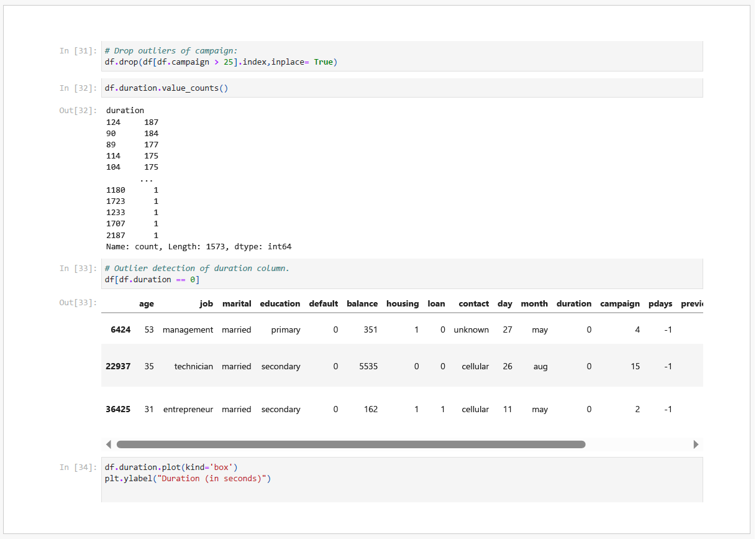The height and width of the screenshot is (539, 756).
Task: Click the "education" column header
Action: (x=280, y=304)
